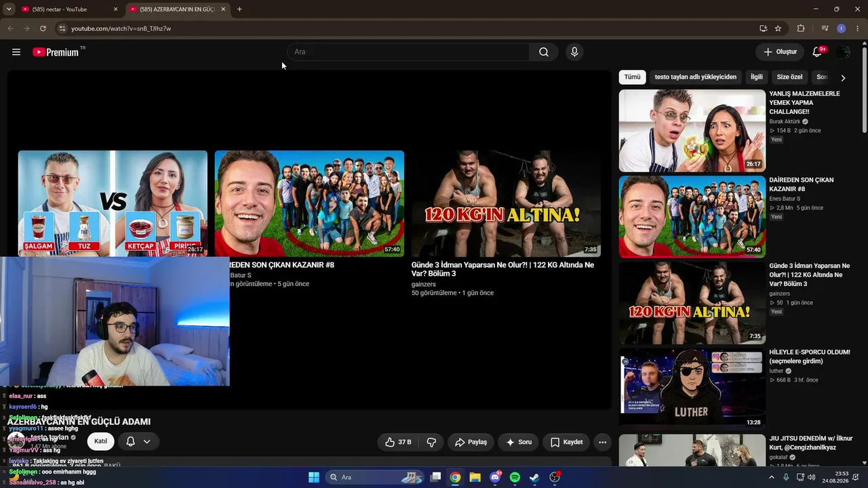Go to YouTube Premium home logo

pyautogui.click(x=56, y=52)
